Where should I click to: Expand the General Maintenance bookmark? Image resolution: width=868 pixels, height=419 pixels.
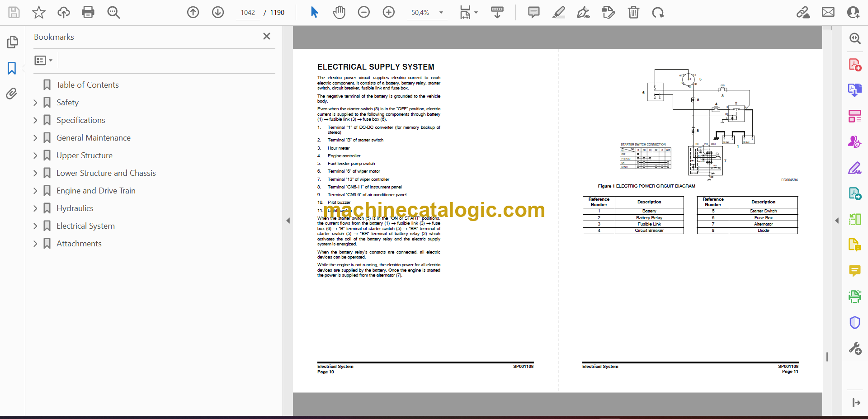35,138
